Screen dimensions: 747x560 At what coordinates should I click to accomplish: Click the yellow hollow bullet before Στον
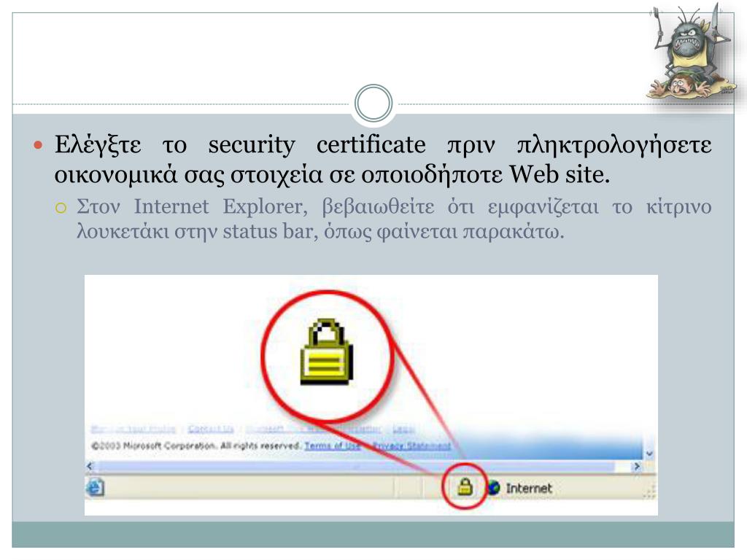pyautogui.click(x=61, y=208)
